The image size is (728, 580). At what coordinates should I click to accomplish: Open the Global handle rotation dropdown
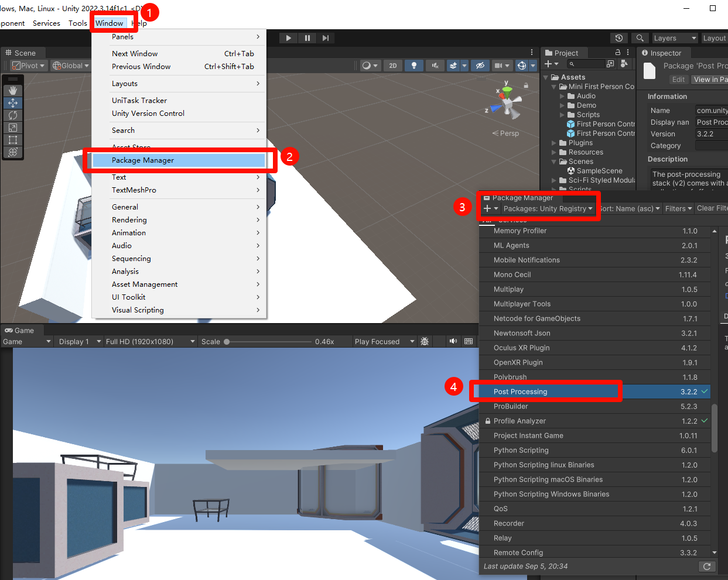coord(71,66)
